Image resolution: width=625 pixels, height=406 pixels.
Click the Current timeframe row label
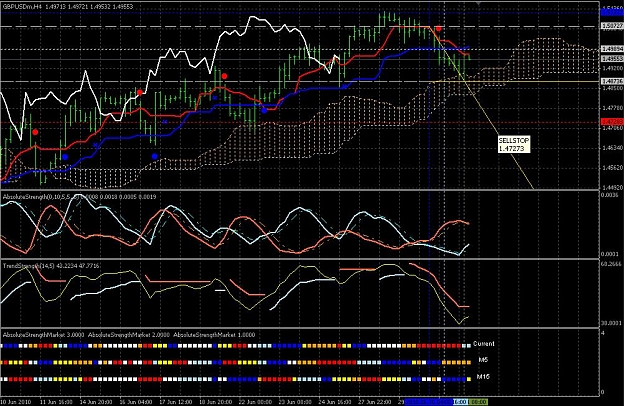[x=483, y=343]
